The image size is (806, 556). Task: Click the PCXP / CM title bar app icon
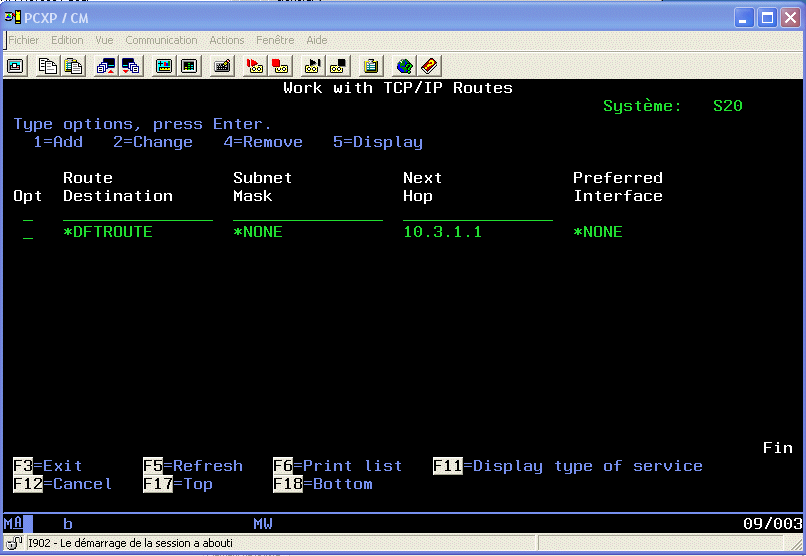tap(13, 17)
